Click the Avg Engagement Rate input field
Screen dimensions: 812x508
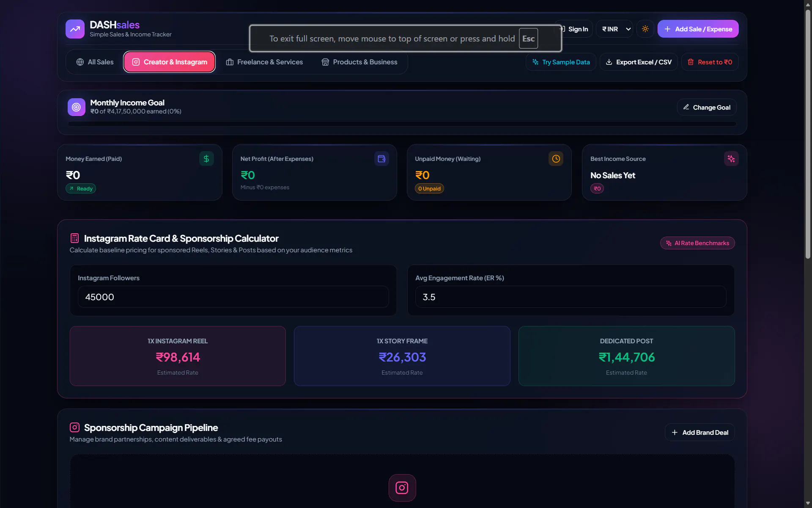pos(571,297)
